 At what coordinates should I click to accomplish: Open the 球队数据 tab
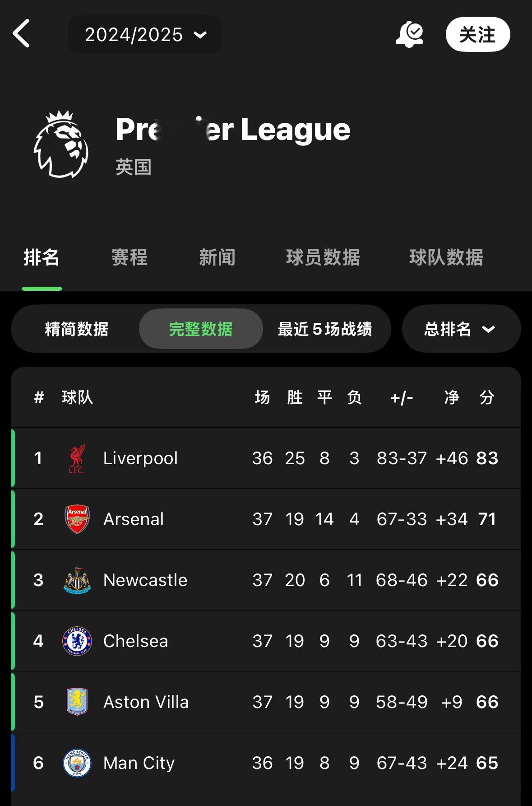tap(446, 257)
